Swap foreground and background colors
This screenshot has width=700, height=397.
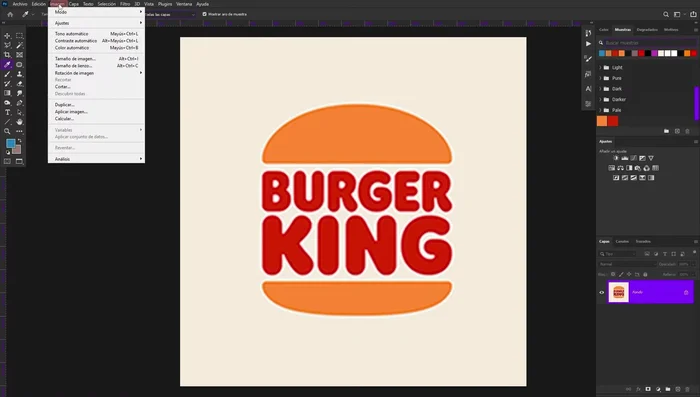(x=19, y=141)
